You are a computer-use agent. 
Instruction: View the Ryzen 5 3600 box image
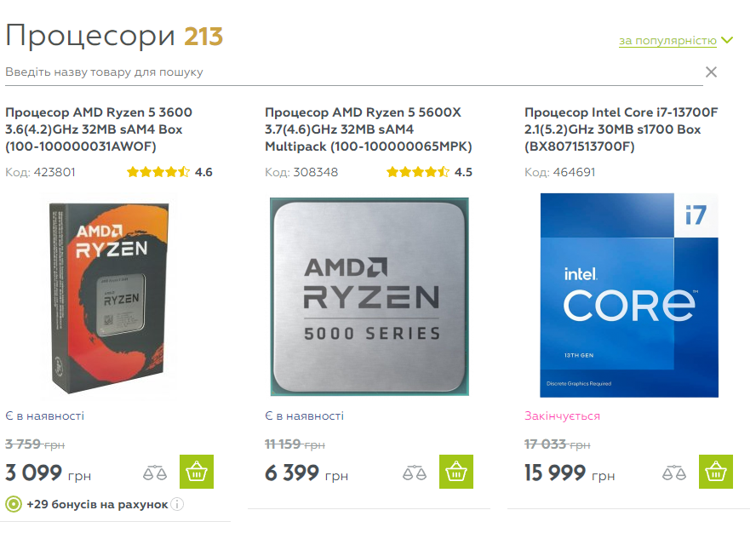110,298
